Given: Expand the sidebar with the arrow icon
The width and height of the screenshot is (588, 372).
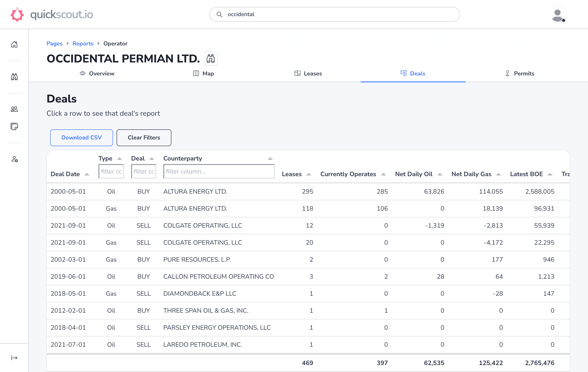Looking at the screenshot, I should pyautogui.click(x=14, y=358).
